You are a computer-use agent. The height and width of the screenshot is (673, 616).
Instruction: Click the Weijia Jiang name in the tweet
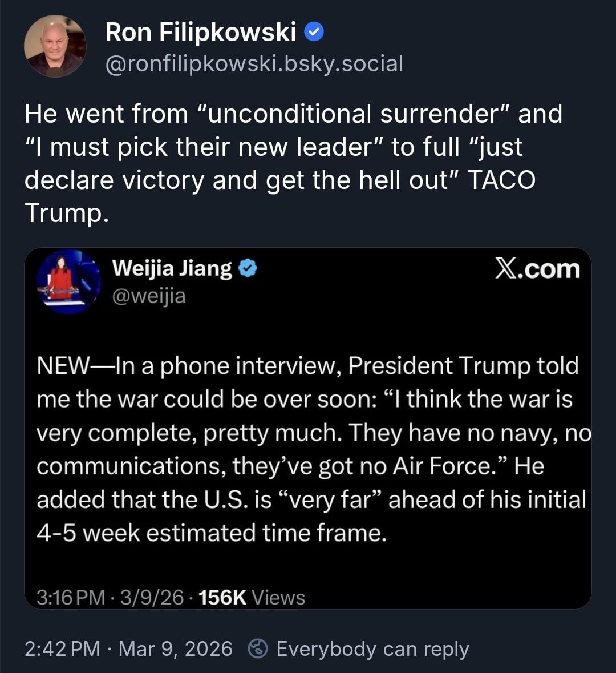point(172,268)
